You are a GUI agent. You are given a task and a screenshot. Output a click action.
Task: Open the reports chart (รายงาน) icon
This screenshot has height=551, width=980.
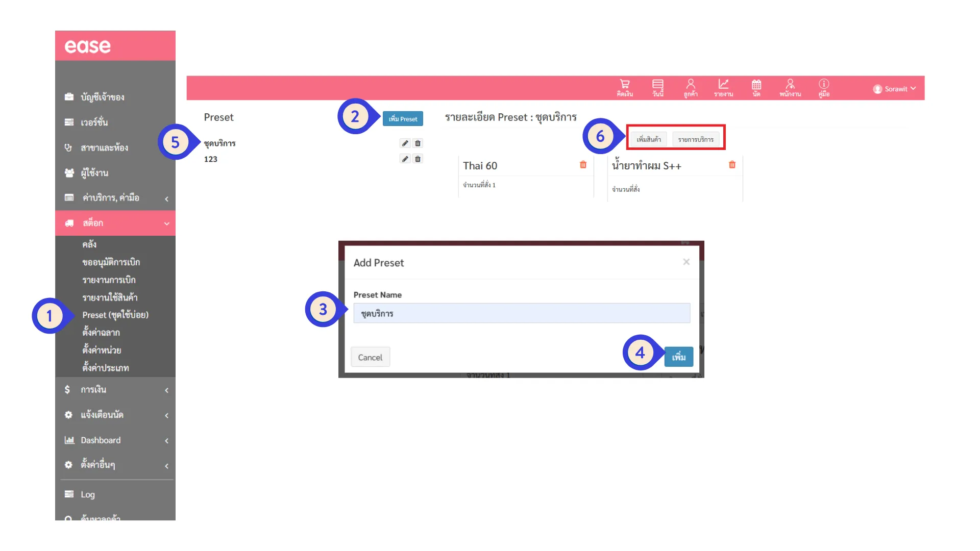723,87
